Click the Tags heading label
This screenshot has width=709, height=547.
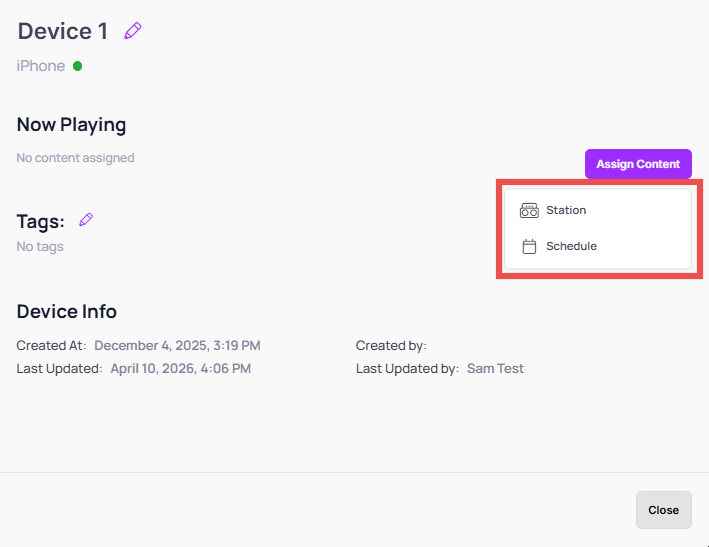coord(41,221)
